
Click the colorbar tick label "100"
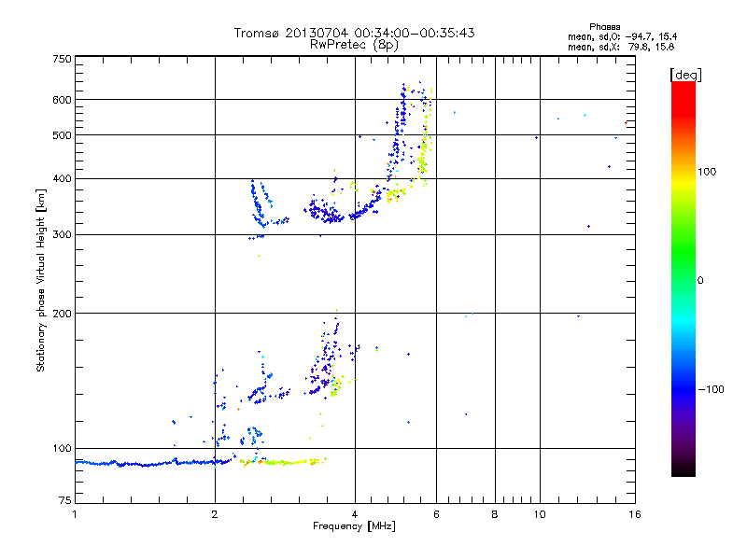point(707,172)
